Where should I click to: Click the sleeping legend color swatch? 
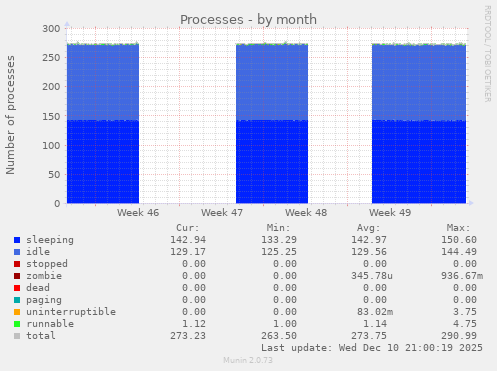click(x=17, y=240)
